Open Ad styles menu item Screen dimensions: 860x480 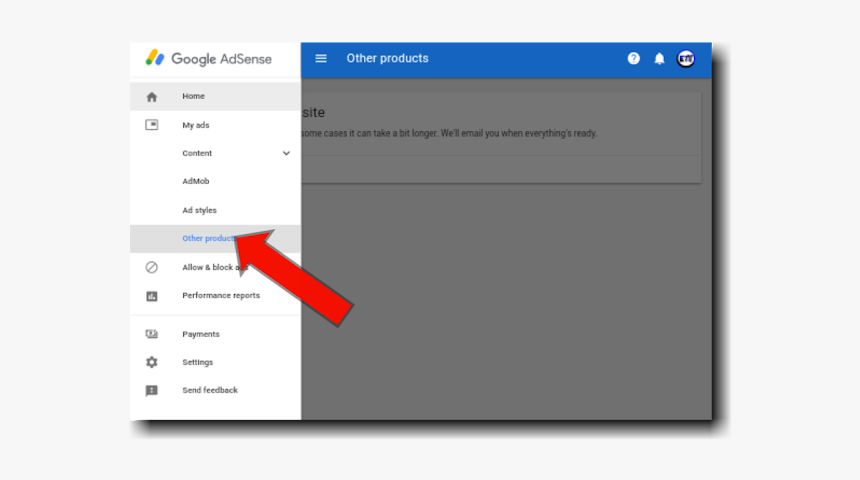pyautogui.click(x=199, y=210)
